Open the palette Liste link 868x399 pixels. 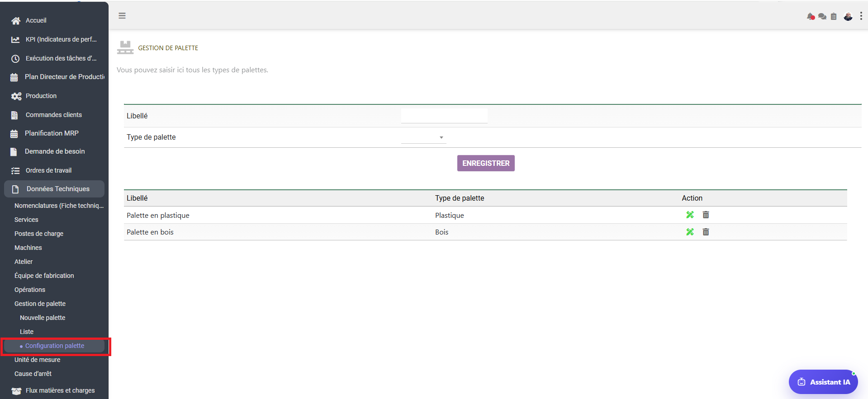click(27, 332)
